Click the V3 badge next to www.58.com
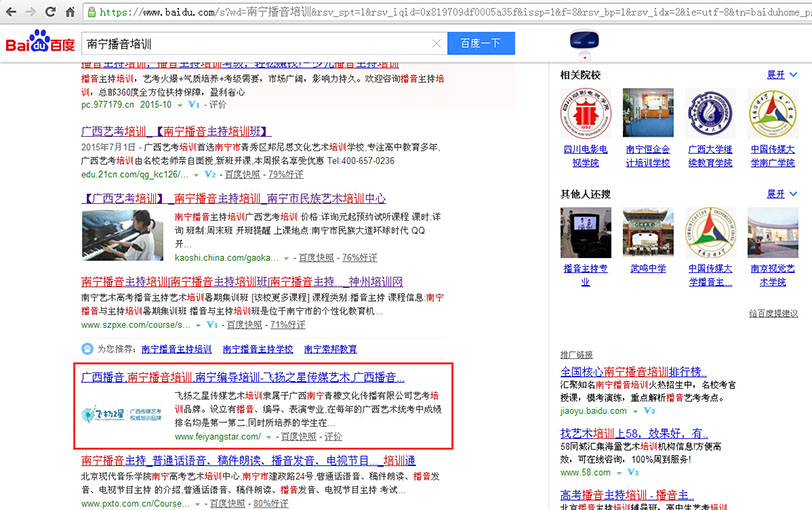Image resolution: width=812 pixels, height=510 pixels. [633, 472]
